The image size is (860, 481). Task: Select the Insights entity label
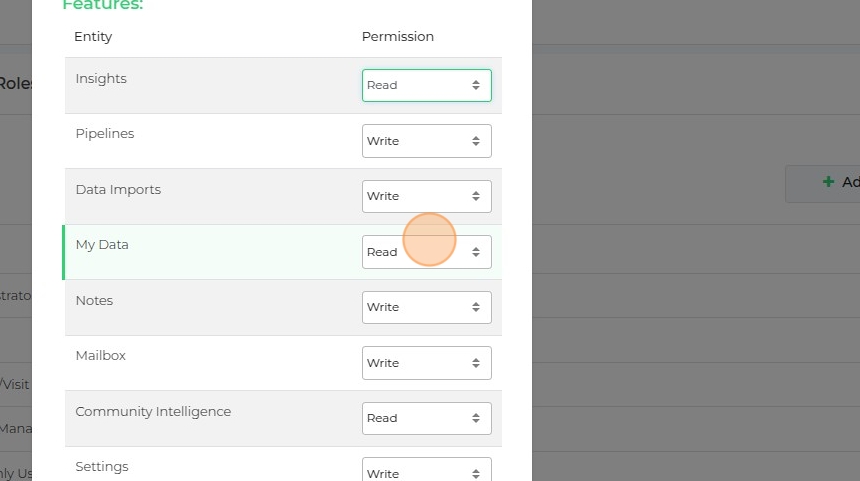[x=101, y=79]
